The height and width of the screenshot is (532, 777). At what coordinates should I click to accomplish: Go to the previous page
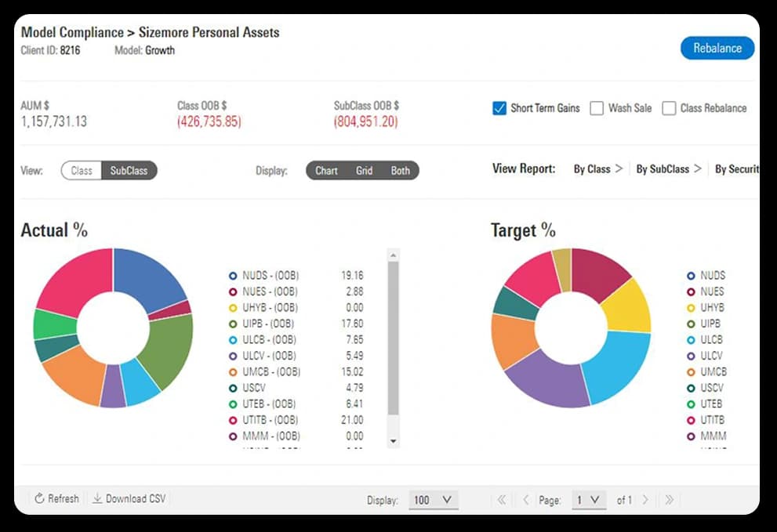[x=526, y=500]
